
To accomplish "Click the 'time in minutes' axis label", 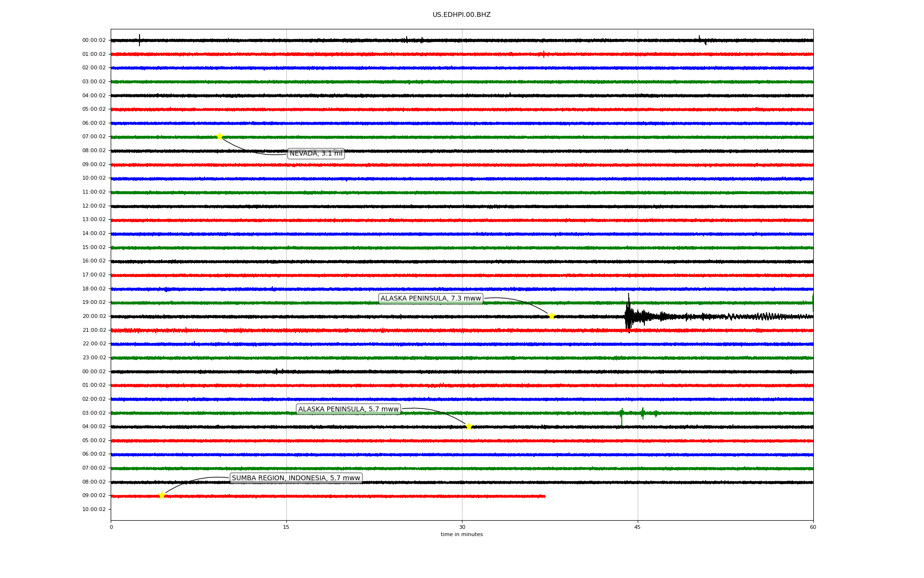I will (462, 535).
